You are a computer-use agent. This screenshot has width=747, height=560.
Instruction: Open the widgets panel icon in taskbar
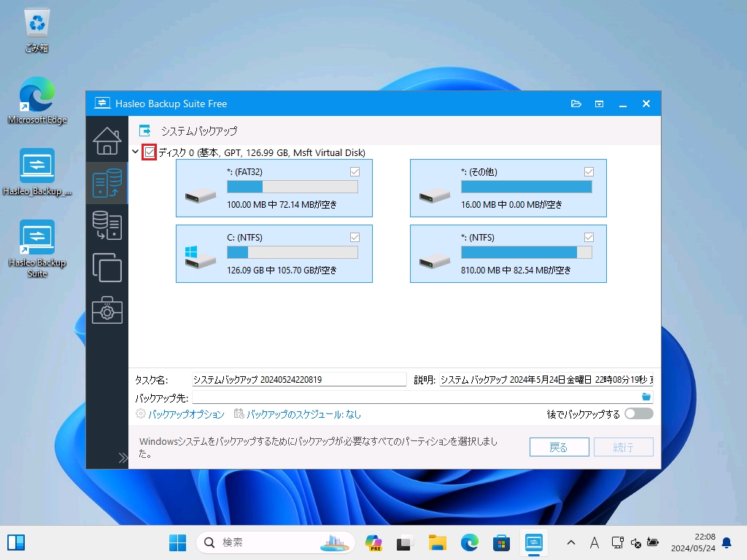click(x=16, y=542)
